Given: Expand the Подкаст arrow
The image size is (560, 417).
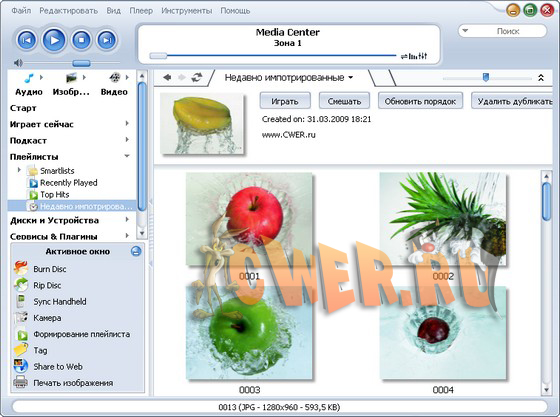Looking at the screenshot, I should 127,140.
